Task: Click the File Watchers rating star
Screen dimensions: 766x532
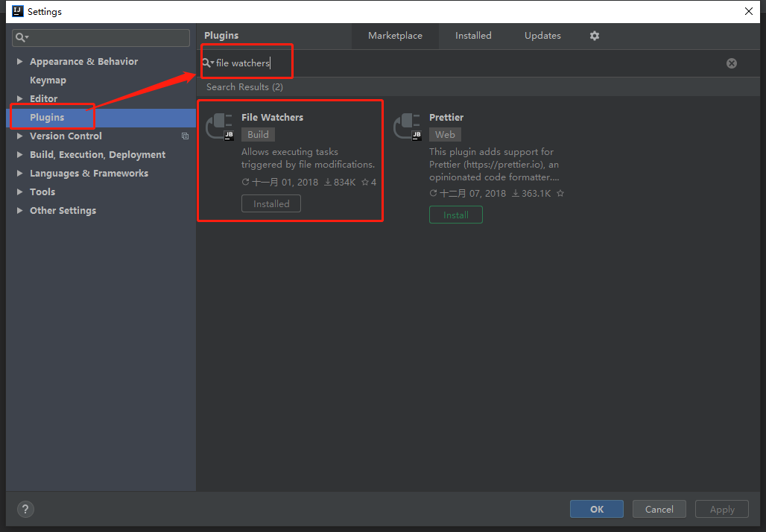Action: tap(364, 183)
